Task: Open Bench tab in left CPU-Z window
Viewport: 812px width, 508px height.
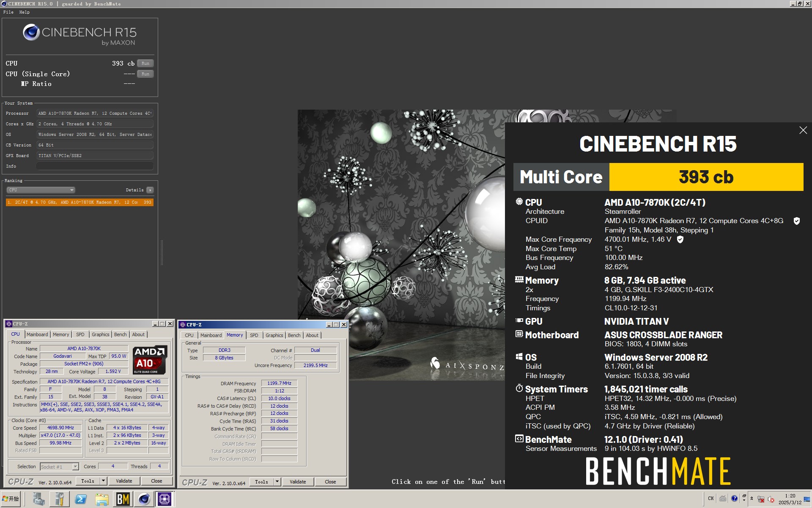Action: coord(121,334)
